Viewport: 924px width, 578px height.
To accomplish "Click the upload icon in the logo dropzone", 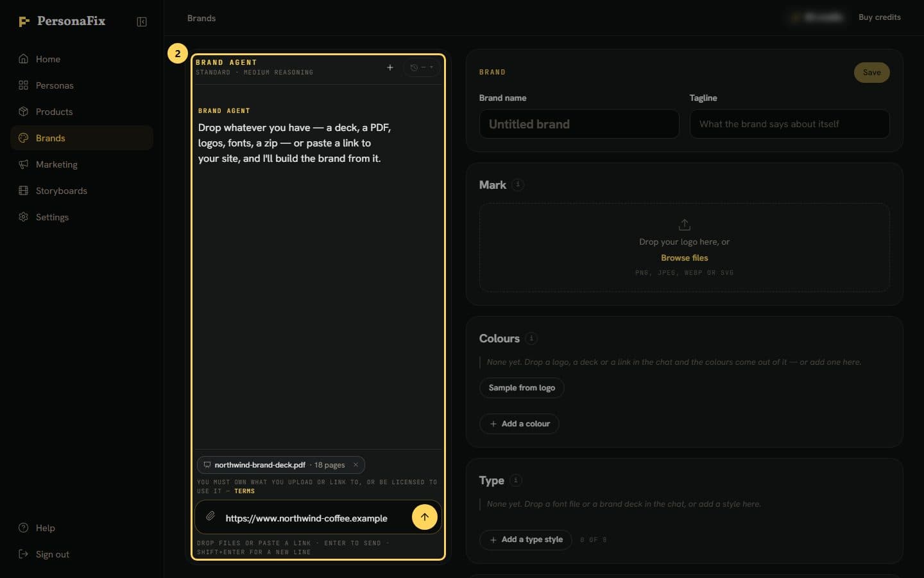I will 685,225.
